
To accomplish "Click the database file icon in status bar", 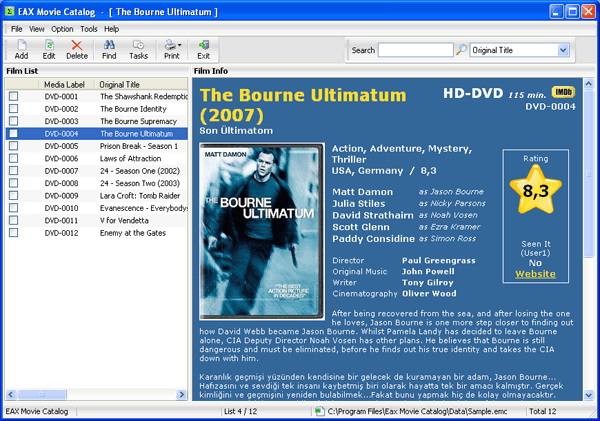I will [x=319, y=411].
